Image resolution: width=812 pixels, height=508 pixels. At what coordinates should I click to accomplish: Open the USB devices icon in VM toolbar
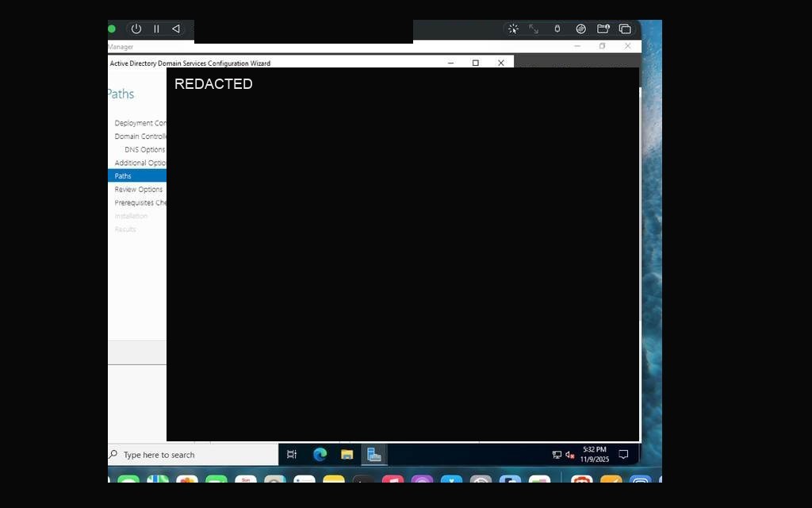tap(557, 29)
